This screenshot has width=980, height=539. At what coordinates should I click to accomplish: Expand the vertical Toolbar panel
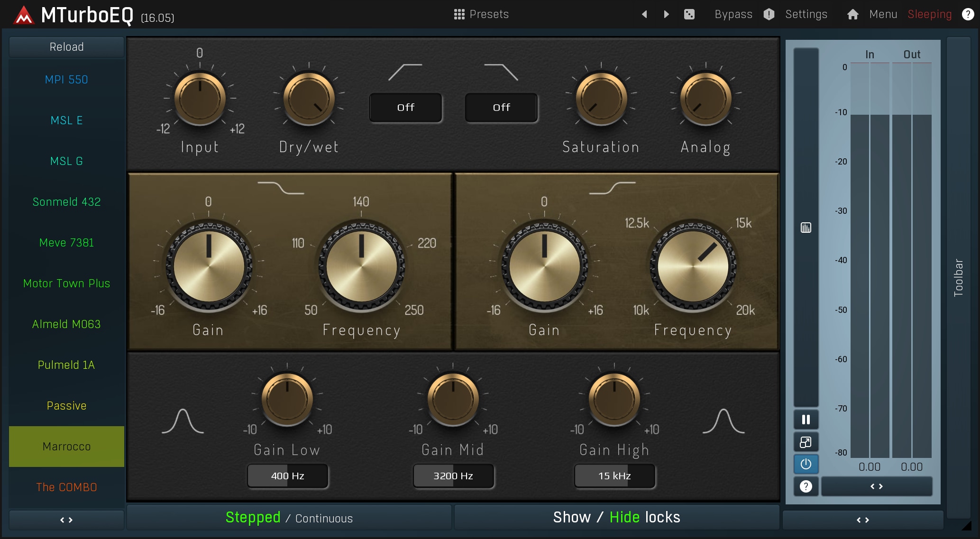point(958,277)
